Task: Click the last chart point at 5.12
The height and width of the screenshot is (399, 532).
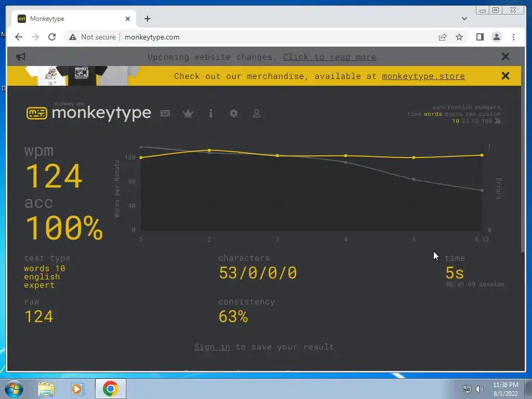Action: [482, 155]
